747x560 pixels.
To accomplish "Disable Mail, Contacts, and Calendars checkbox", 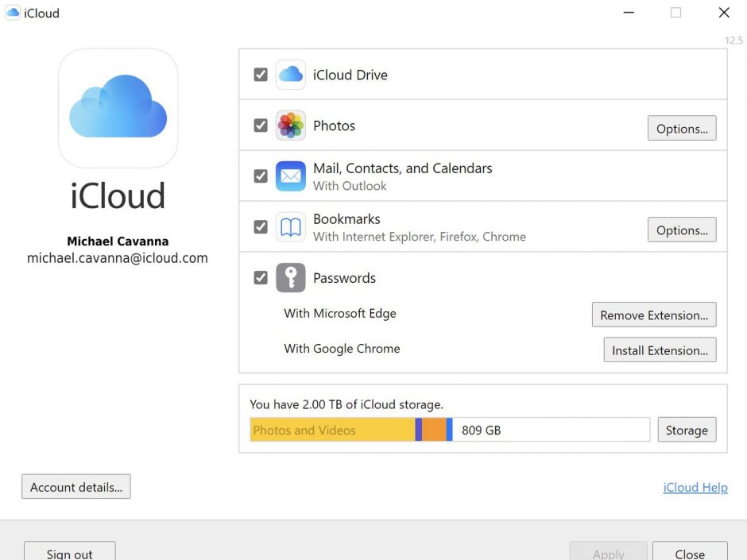I will (x=261, y=176).
